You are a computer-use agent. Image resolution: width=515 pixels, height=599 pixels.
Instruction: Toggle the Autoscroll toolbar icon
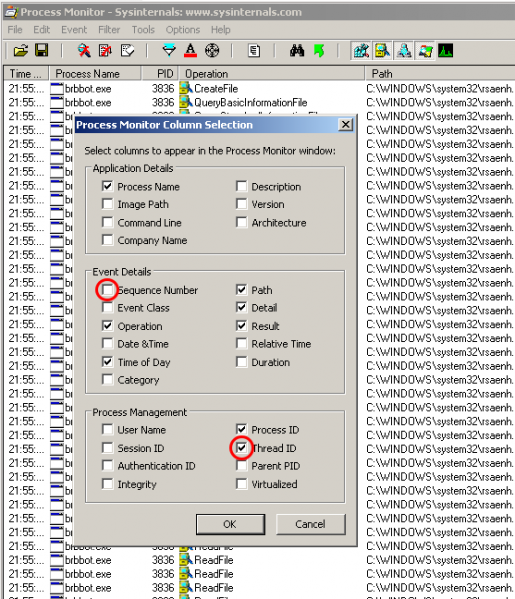pos(105,50)
